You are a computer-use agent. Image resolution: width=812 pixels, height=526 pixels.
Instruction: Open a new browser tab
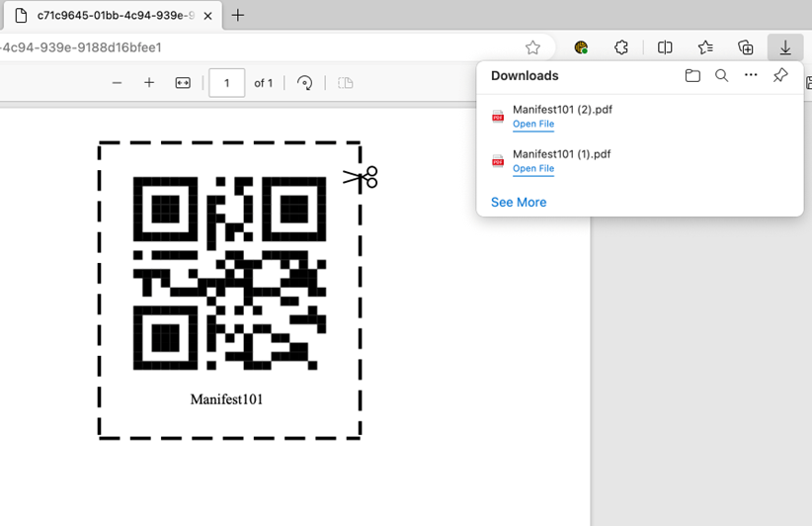point(238,16)
